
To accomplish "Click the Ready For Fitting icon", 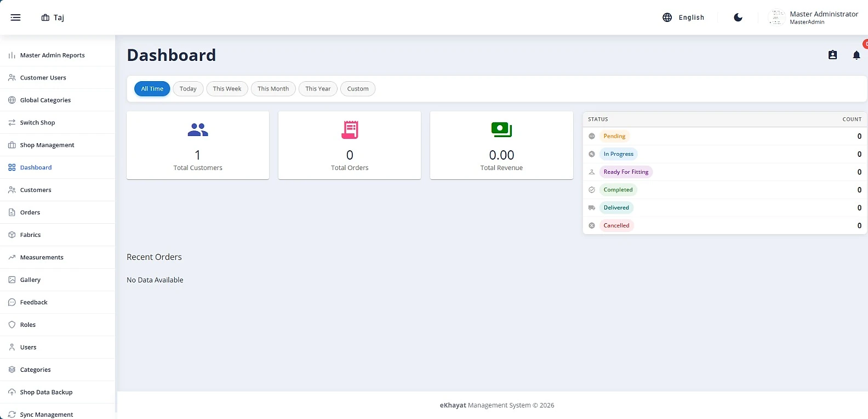I will [592, 172].
